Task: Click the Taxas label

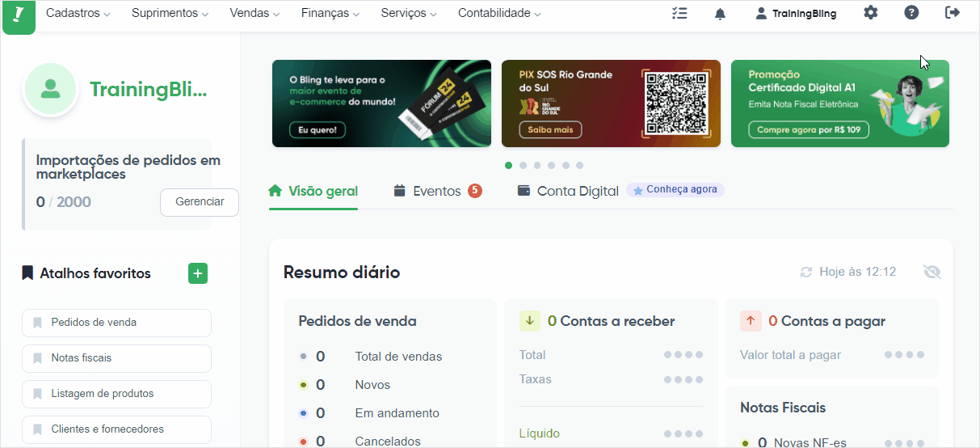Action: point(536,379)
